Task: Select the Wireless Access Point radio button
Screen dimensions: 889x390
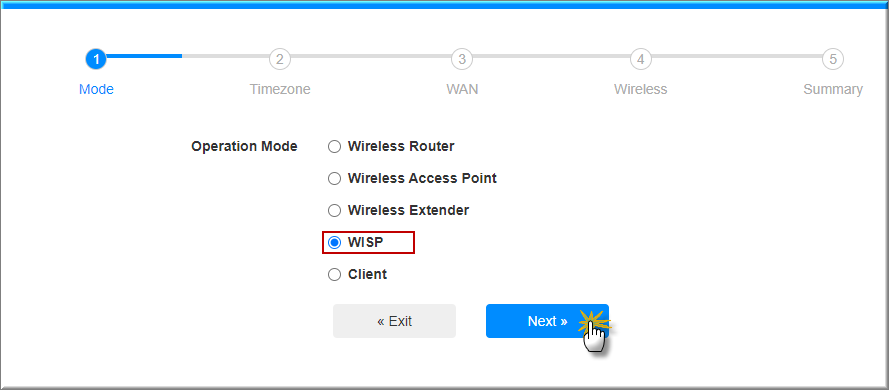Action: [335, 179]
